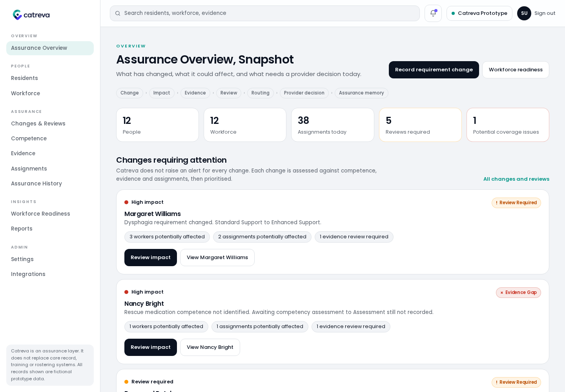Screen dimensions: 565x392
Task: Open Assurance Overview in the sidebar
Action: (50, 48)
